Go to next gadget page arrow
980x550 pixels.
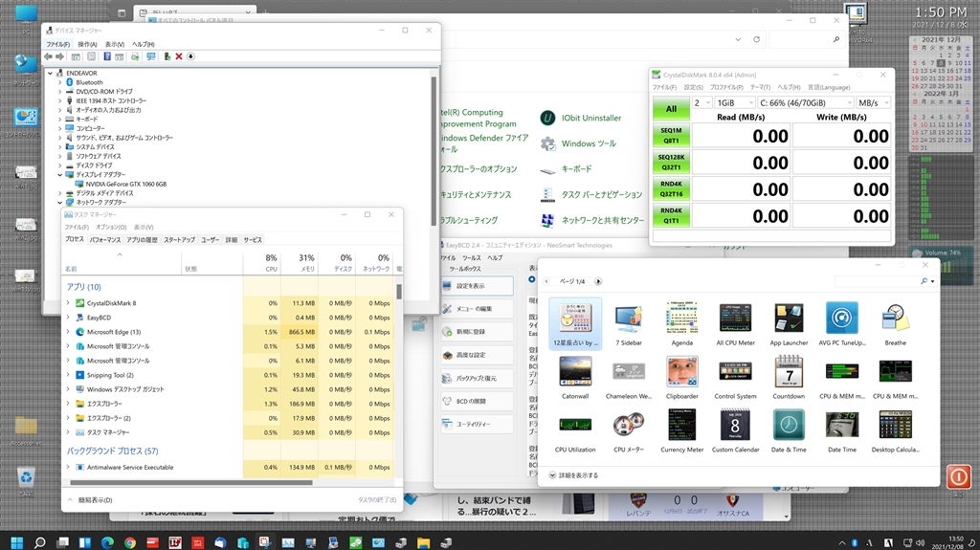(x=598, y=281)
